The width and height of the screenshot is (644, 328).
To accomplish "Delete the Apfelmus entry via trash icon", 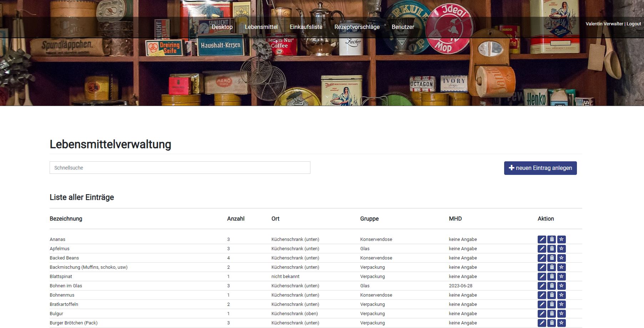I will [x=552, y=248].
